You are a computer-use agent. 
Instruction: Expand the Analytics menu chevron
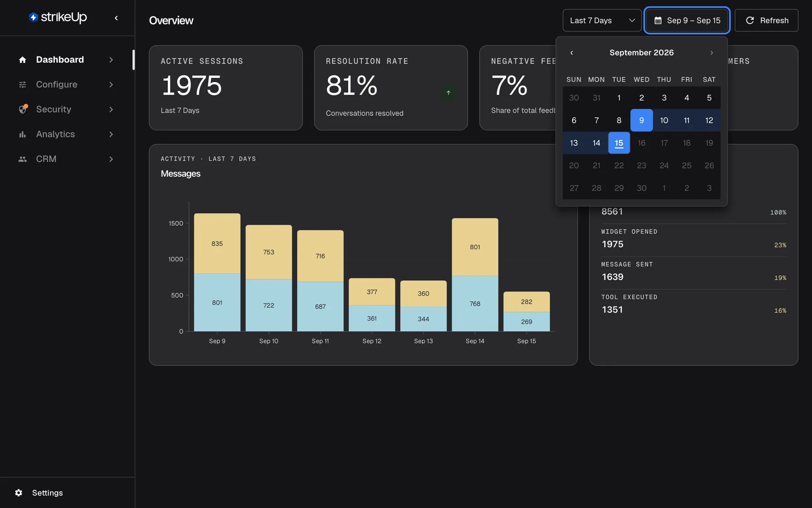pyautogui.click(x=111, y=134)
